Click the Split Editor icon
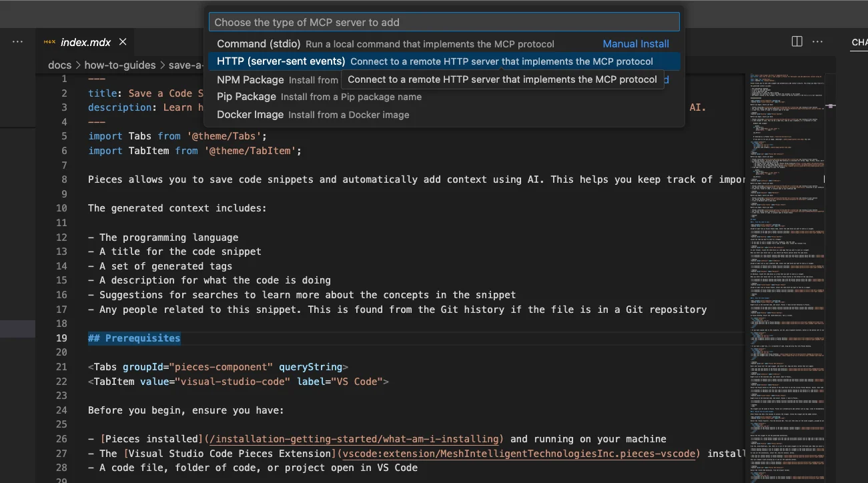 tap(797, 41)
